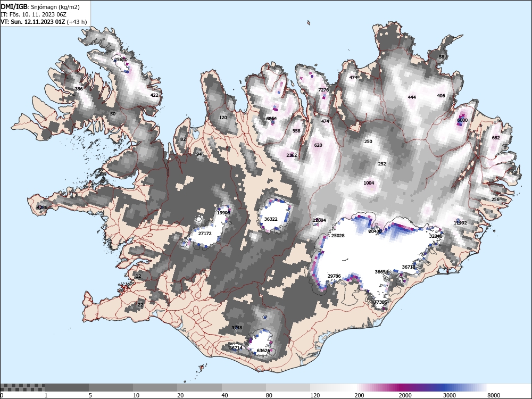The image size is (532, 399).
Task: Click the snow value '422' on the map
Action: coord(154,95)
